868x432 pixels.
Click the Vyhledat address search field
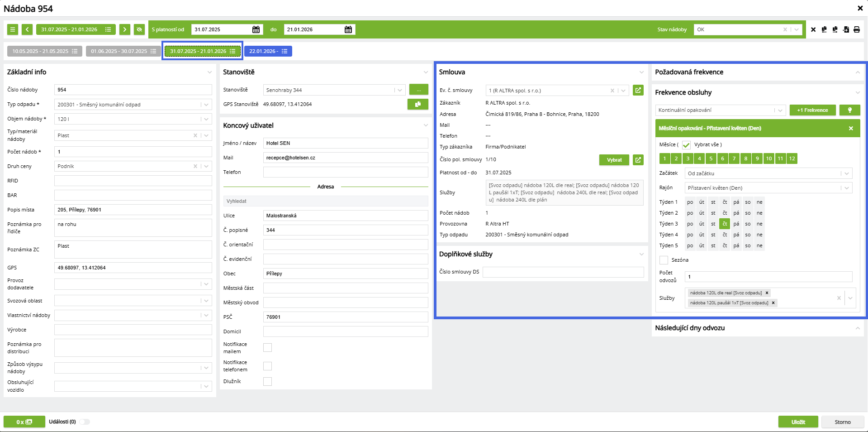[x=326, y=201]
